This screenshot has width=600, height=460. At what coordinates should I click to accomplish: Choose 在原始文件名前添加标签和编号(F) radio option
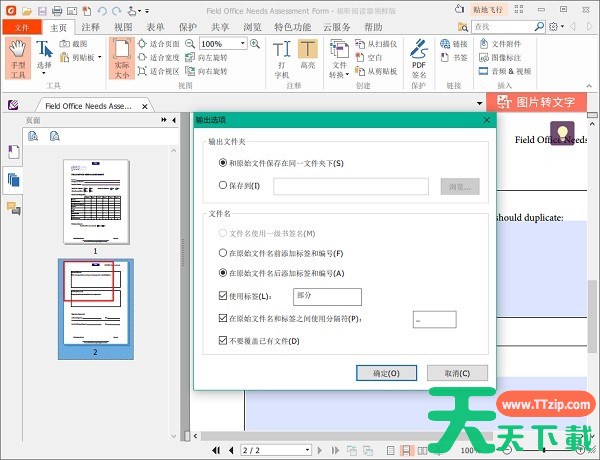223,253
